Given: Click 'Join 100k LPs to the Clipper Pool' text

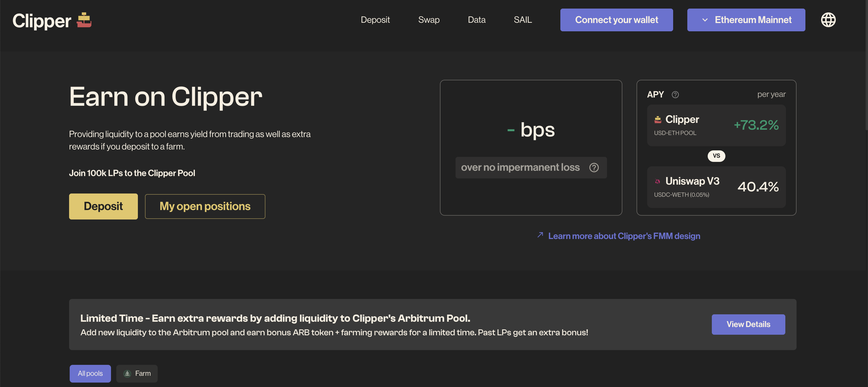Looking at the screenshot, I should 132,173.
